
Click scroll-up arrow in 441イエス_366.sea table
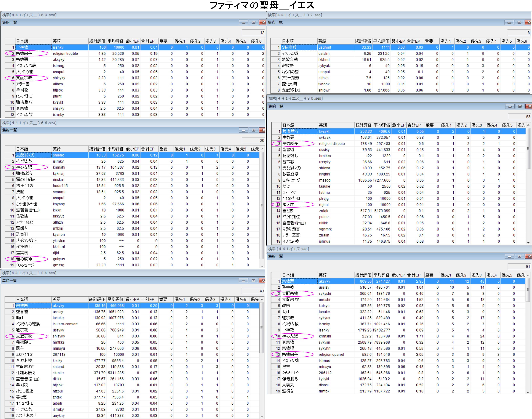[x=262, y=149]
